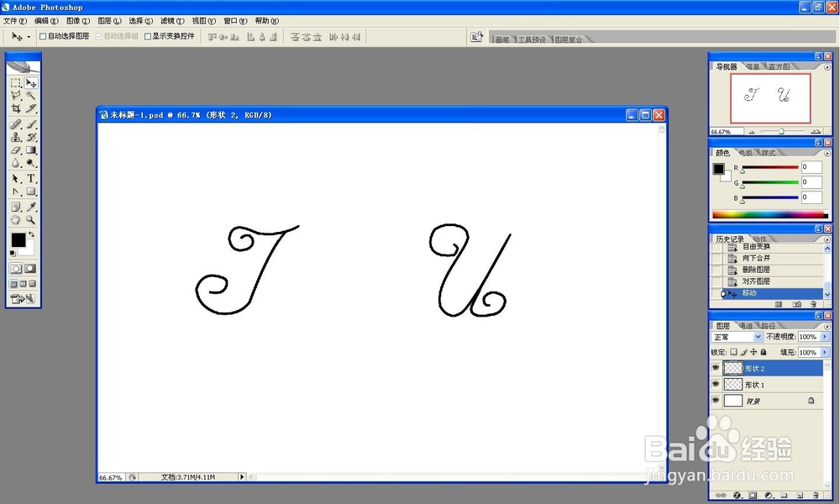Screen dimensions: 840x504
Task: Select the Rectangle shape tool
Action: 31,192
